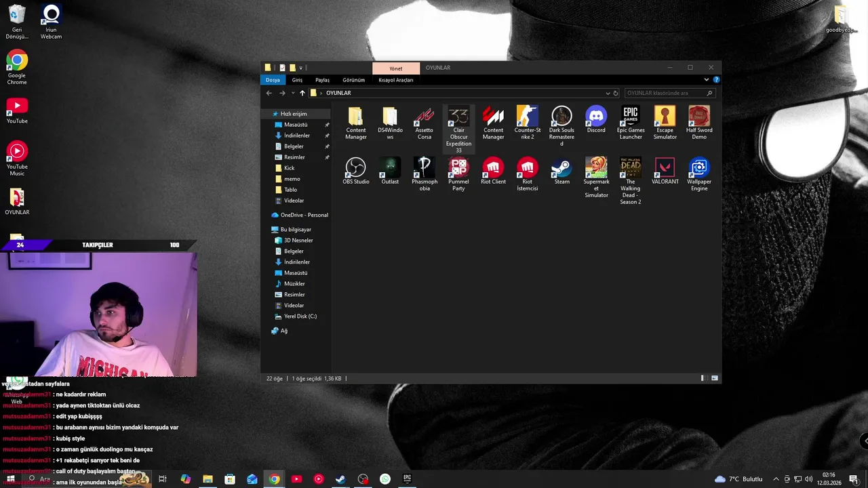This screenshot has height=488, width=868.
Task: Open the Half Sword Demo shortcut
Action: click(699, 123)
